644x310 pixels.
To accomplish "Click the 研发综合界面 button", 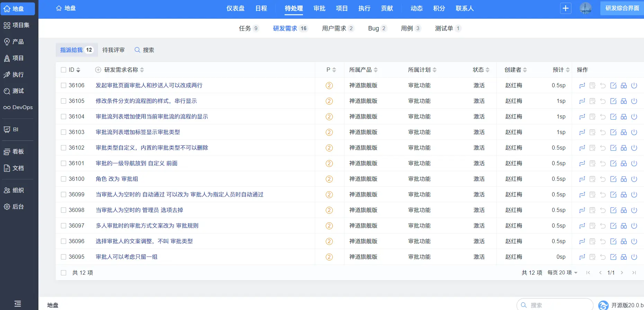I will click(622, 8).
